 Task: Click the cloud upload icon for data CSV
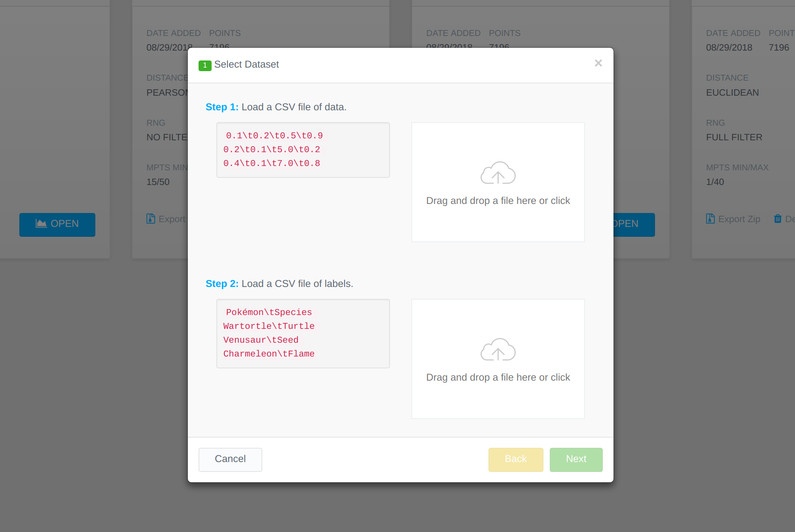pos(498,173)
